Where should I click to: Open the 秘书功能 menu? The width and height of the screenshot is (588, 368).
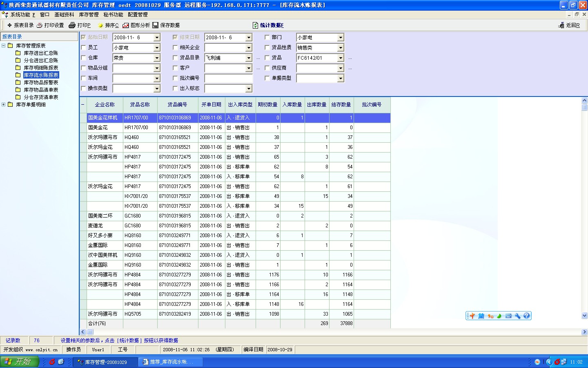point(113,15)
